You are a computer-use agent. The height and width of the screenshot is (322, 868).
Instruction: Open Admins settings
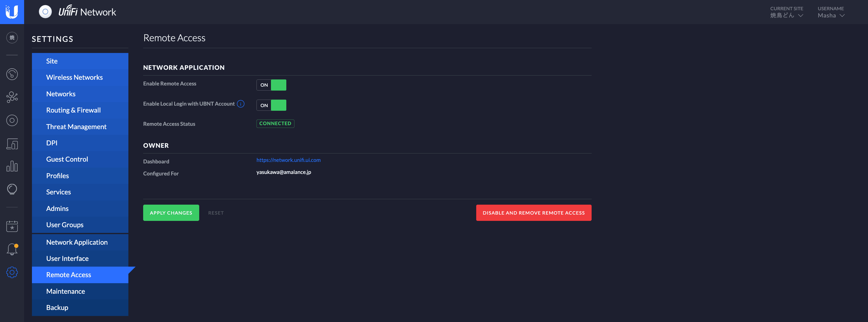pyautogui.click(x=80, y=209)
